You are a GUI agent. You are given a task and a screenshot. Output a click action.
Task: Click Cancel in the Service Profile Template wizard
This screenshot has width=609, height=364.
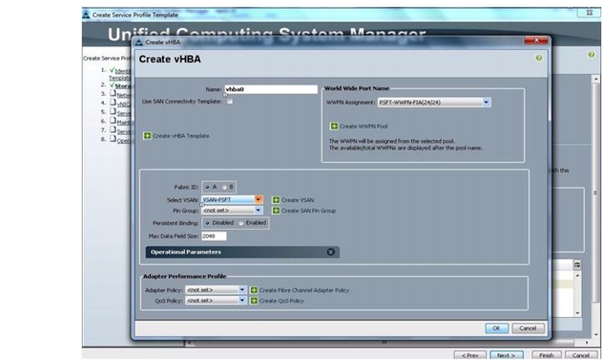coord(580,355)
